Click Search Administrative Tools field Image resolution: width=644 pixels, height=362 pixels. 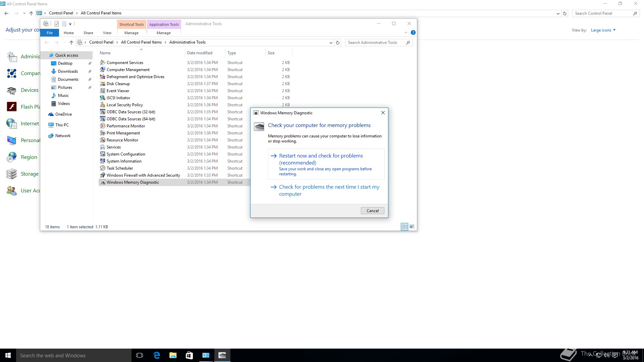pyautogui.click(x=379, y=43)
